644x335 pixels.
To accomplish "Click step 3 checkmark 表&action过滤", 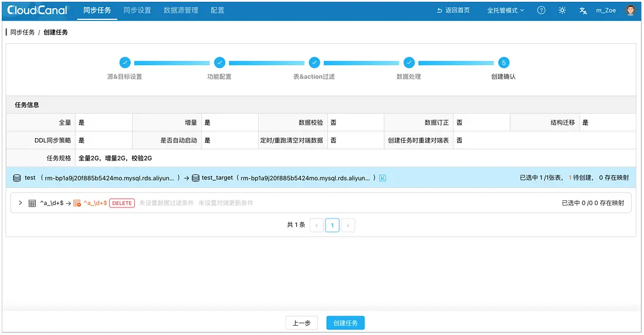I will click(x=314, y=63).
